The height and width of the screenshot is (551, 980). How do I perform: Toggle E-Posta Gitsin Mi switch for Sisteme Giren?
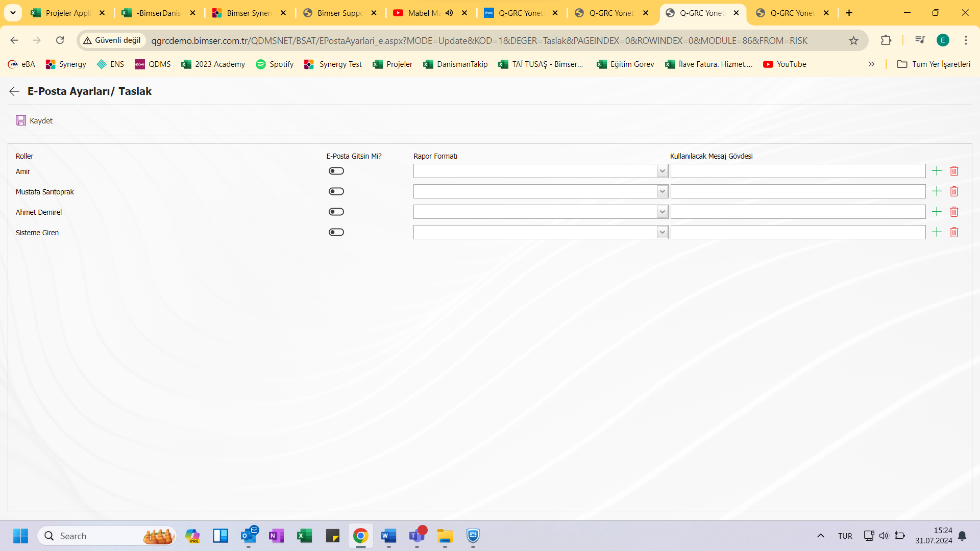click(335, 232)
